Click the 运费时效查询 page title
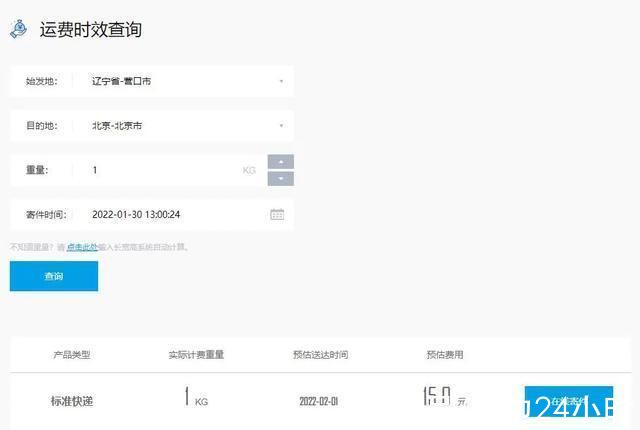 pos(91,29)
